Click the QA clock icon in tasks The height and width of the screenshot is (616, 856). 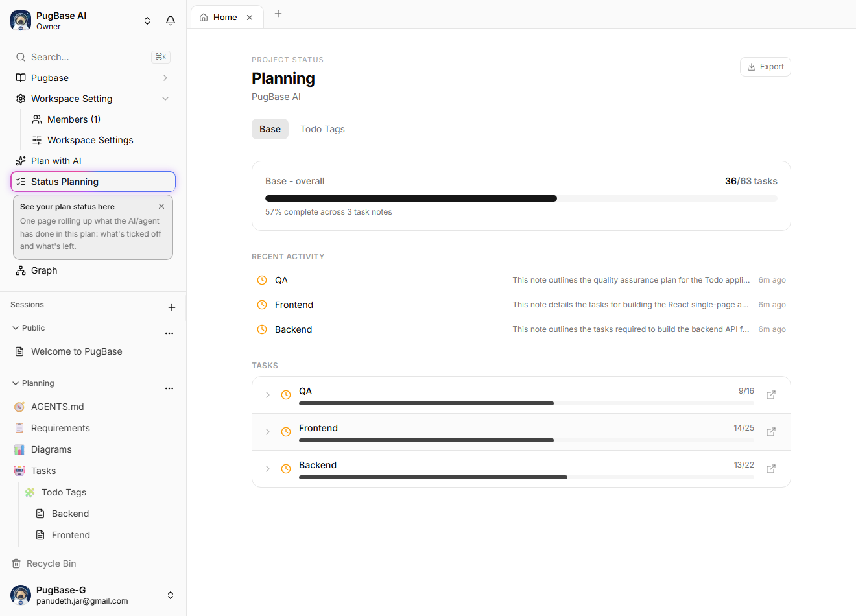point(286,395)
